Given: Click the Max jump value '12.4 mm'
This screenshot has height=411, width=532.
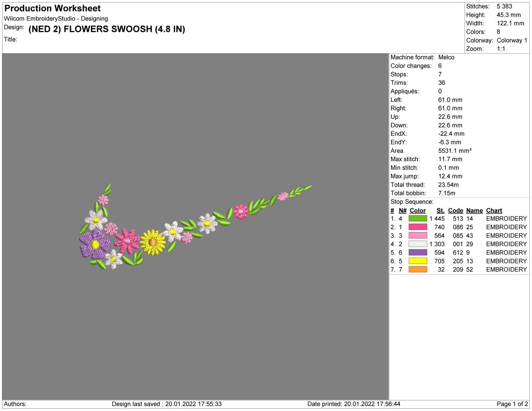Looking at the screenshot, I should pyautogui.click(x=450, y=176).
